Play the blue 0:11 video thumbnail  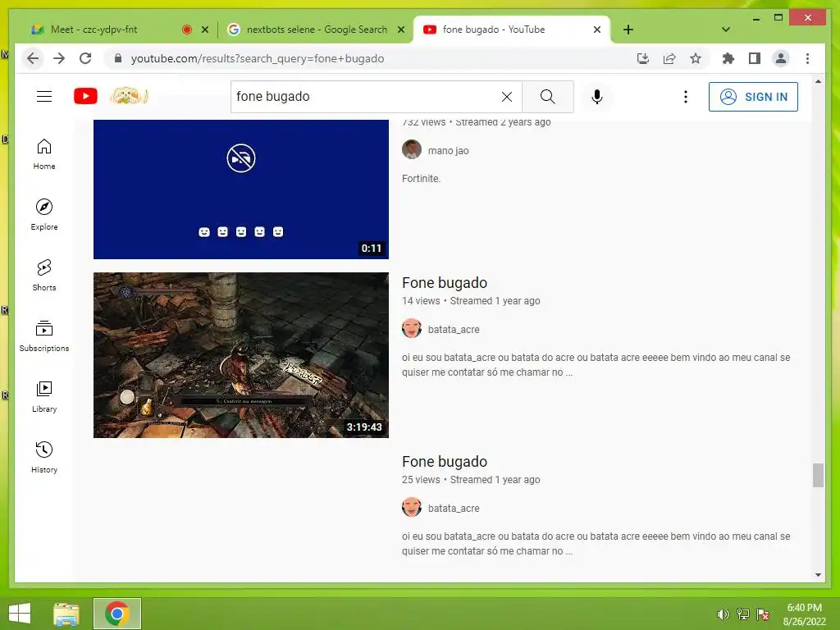click(241, 189)
